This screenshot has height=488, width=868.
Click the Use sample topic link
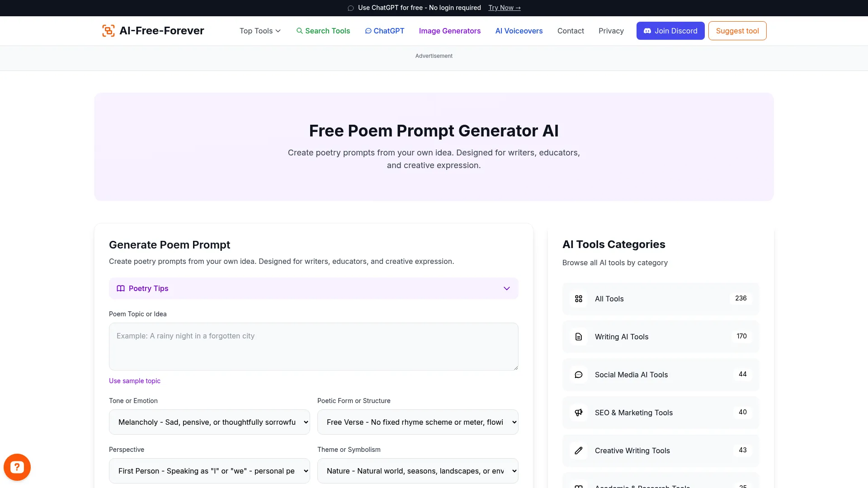134,380
